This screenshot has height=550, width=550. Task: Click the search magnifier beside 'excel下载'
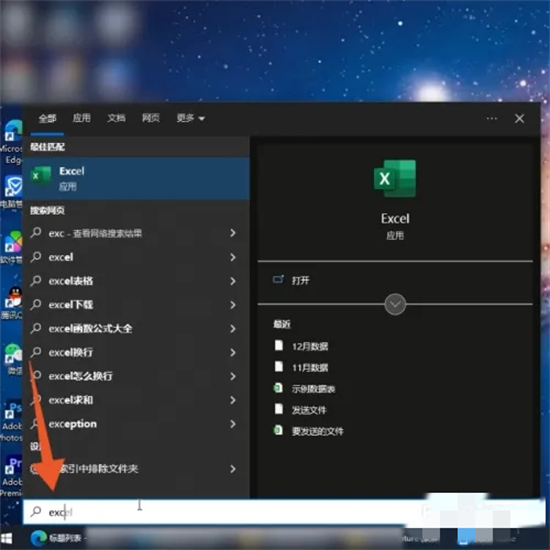pos(36,304)
